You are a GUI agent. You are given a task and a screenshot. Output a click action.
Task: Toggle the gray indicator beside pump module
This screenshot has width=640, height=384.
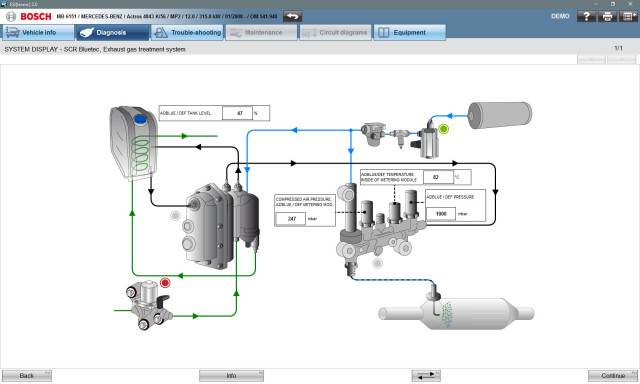tap(175, 215)
